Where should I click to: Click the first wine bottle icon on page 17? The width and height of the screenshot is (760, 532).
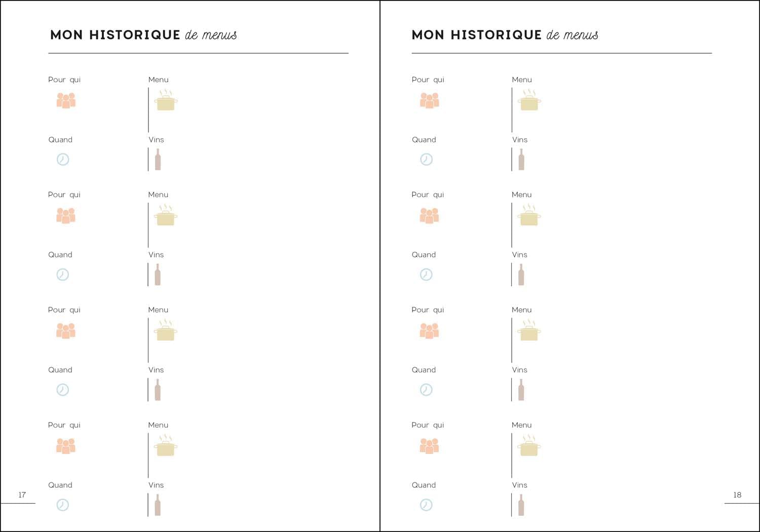coord(158,160)
